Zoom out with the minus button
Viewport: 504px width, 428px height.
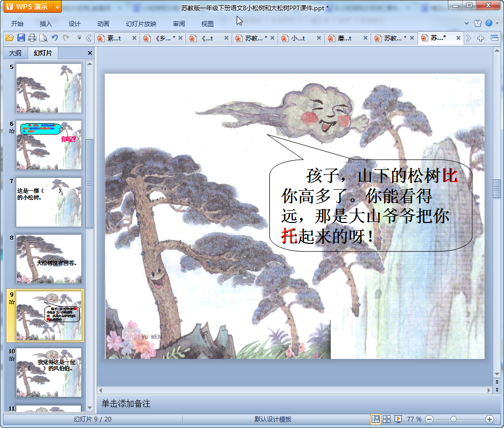coord(429,419)
